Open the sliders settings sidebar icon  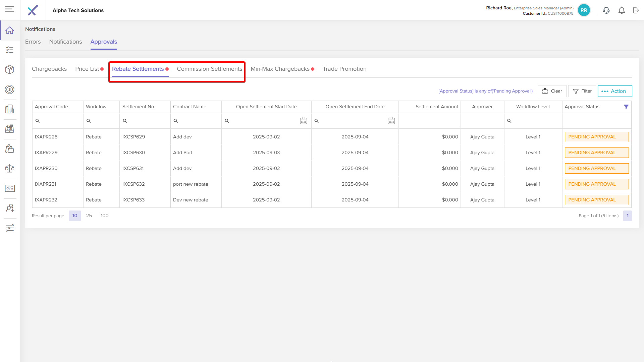(10, 228)
